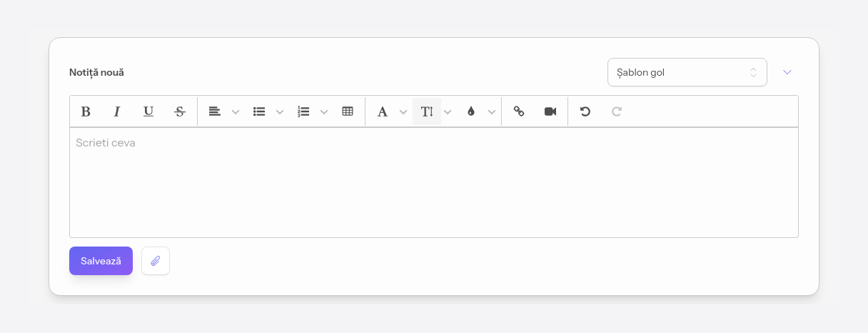Expand the numbered list style dropdown
Image resolution: width=868 pixels, height=333 pixels.
tap(324, 111)
